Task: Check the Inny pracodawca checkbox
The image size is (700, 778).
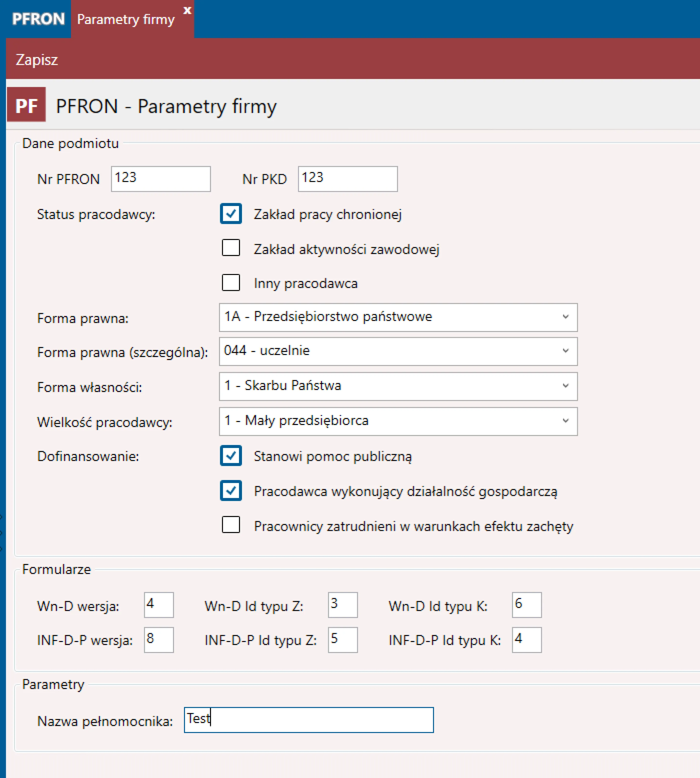Action: coord(231,282)
